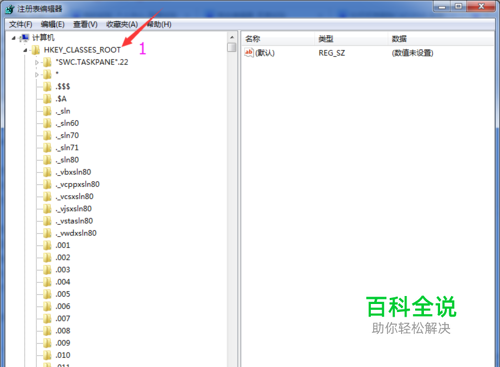Open the 查看(V) menu
The height and width of the screenshot is (367, 500).
coord(85,24)
